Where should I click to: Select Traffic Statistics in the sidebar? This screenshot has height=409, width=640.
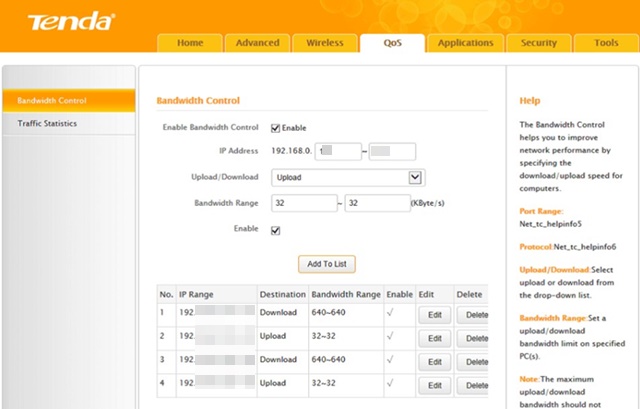click(47, 124)
